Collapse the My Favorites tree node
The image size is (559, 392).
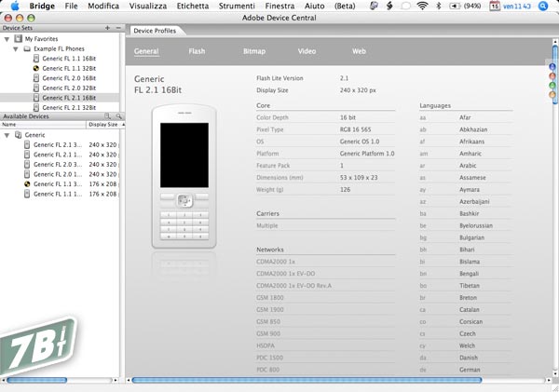tap(7, 39)
